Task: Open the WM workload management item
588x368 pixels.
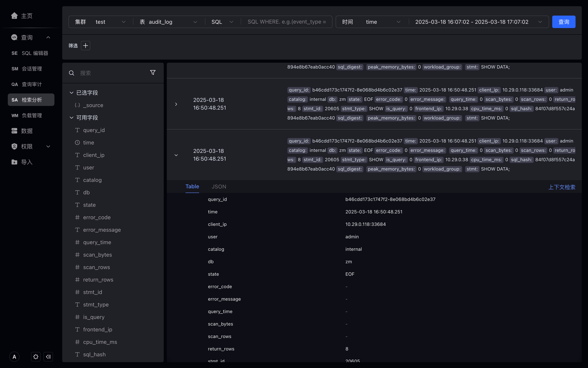Action: pos(31,115)
